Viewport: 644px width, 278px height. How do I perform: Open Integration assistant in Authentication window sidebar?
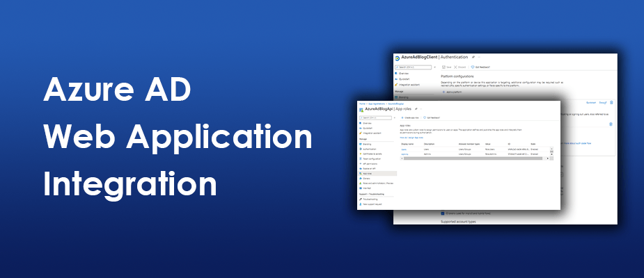[x=407, y=85]
